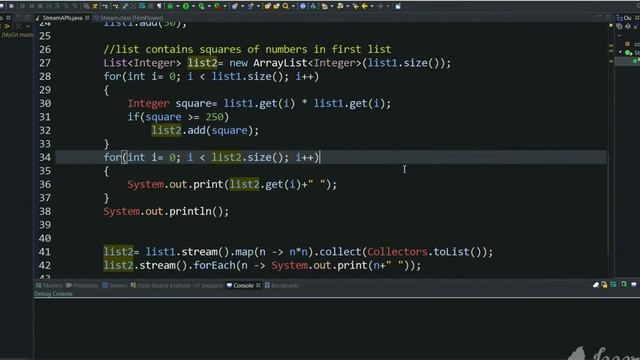Screen dimensions: 640x360
Task: Open the Servers tab in the bottom panel
Action: click(x=115, y=285)
